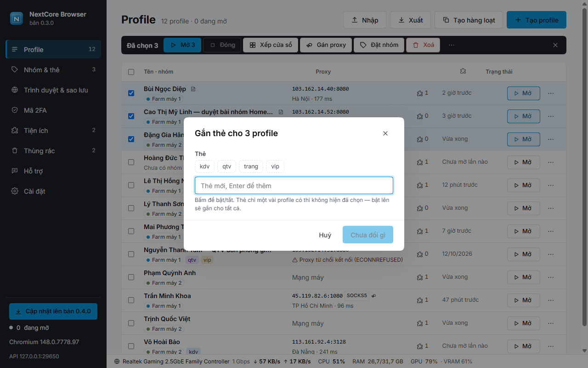The width and height of the screenshot is (588, 368).
Task: Open more options for Trần Minh Khoa row
Action: (551, 300)
